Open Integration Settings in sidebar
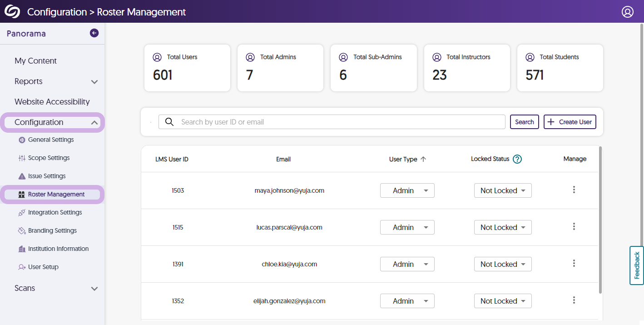Screen dimensions: 644x325 (x=54, y=212)
